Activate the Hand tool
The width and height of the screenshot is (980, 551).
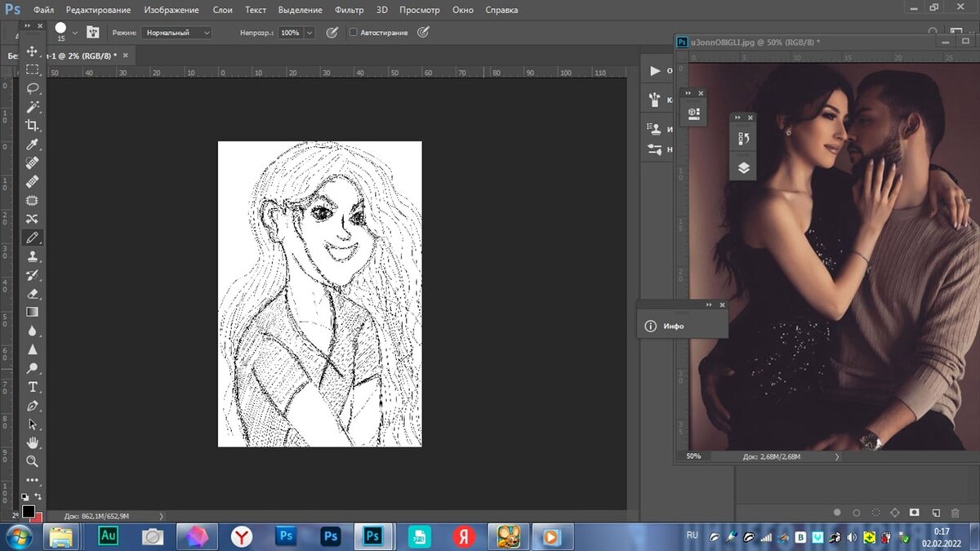pos(32,442)
